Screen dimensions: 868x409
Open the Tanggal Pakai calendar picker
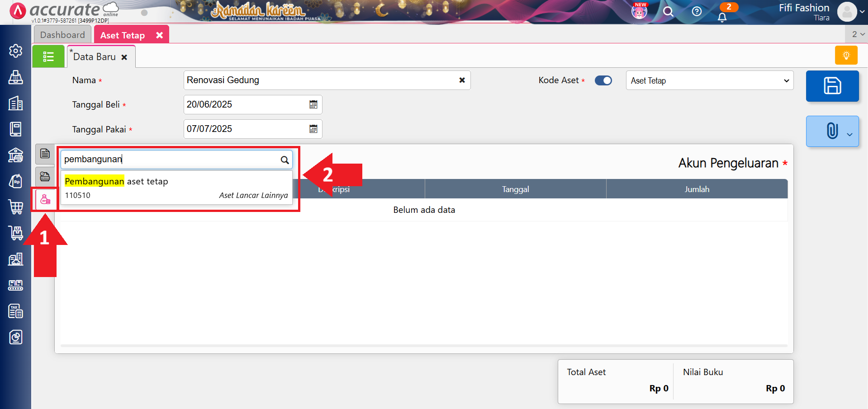click(313, 129)
